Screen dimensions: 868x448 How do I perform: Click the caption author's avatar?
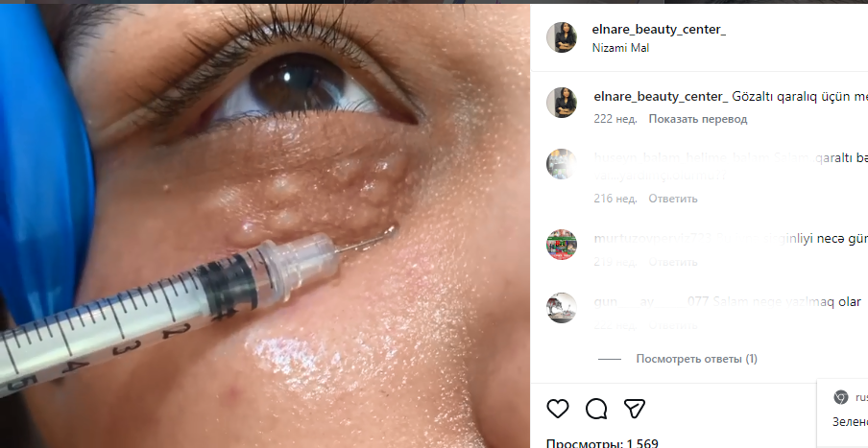pos(562,103)
